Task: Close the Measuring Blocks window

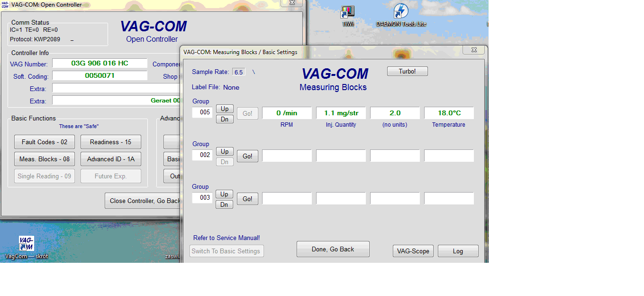Action: coord(473,50)
